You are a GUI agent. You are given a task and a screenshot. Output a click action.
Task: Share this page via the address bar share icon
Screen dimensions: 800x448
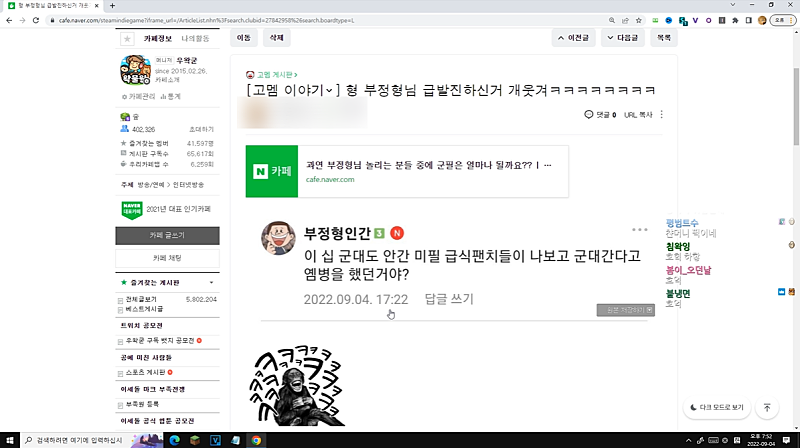tap(625, 20)
